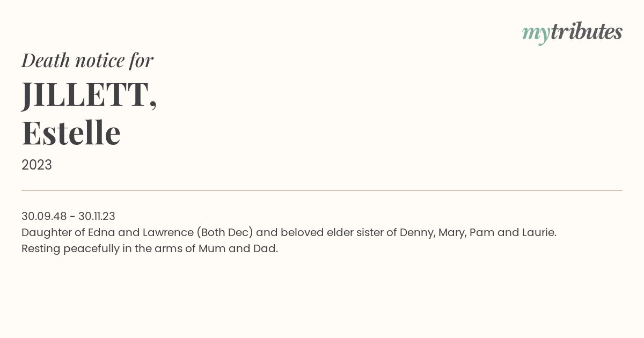Click the green "my" in the logo
The width and height of the screenshot is (644, 338).
[536, 33]
